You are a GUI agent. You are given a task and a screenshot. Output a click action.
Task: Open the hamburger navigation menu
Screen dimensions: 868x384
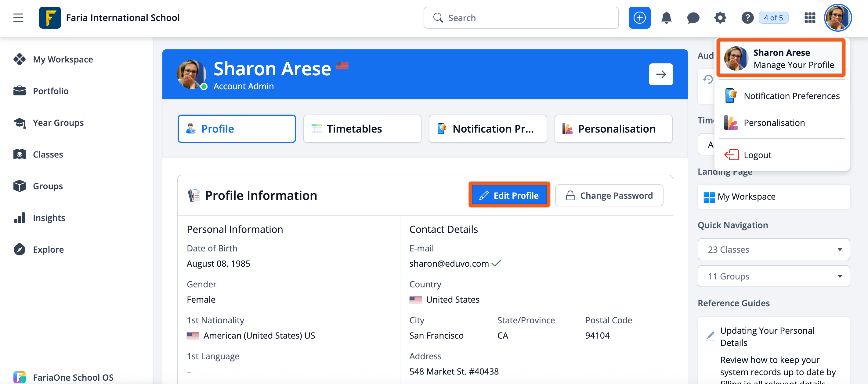[18, 17]
